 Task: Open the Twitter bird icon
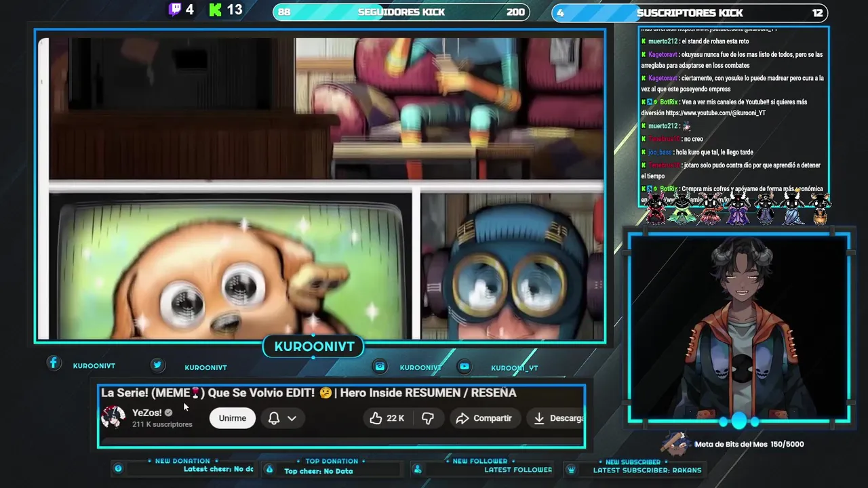[157, 365]
